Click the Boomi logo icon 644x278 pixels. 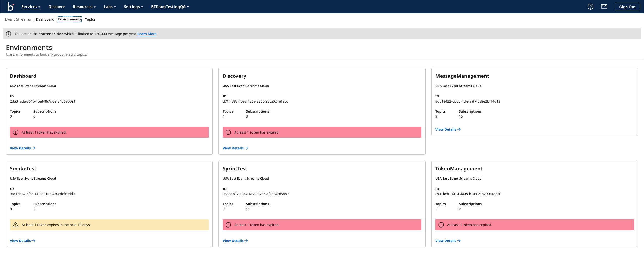pyautogui.click(x=10, y=7)
